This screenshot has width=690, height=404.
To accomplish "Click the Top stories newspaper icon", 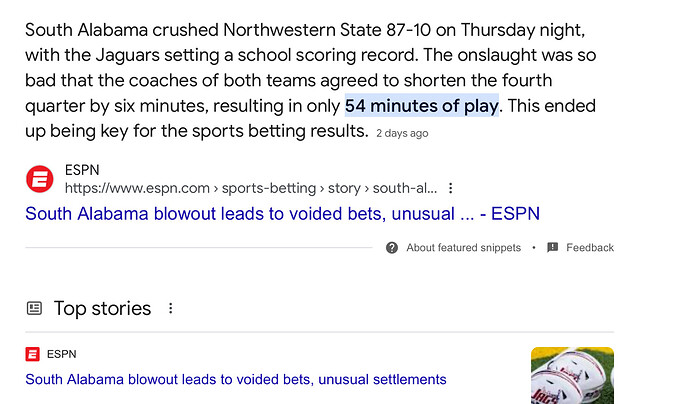I will click(35, 308).
